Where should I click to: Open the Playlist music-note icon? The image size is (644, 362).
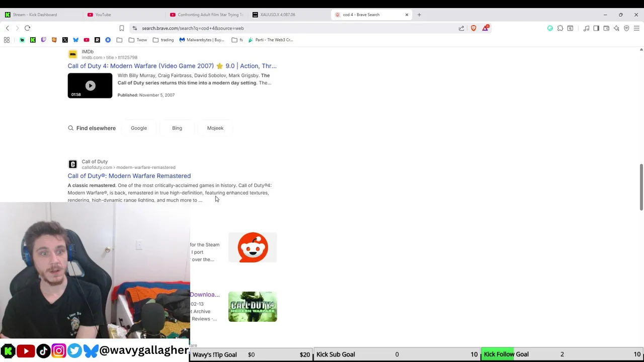tap(586, 28)
